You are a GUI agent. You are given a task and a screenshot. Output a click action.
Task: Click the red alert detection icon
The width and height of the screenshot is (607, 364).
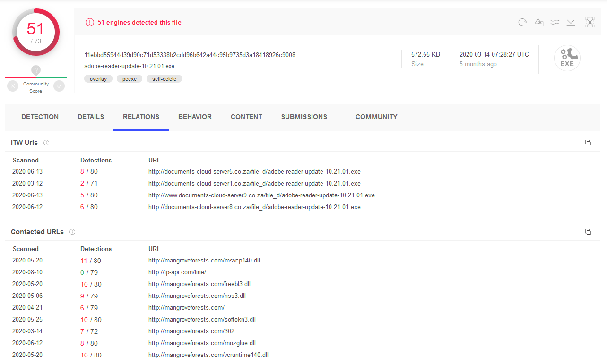click(89, 22)
